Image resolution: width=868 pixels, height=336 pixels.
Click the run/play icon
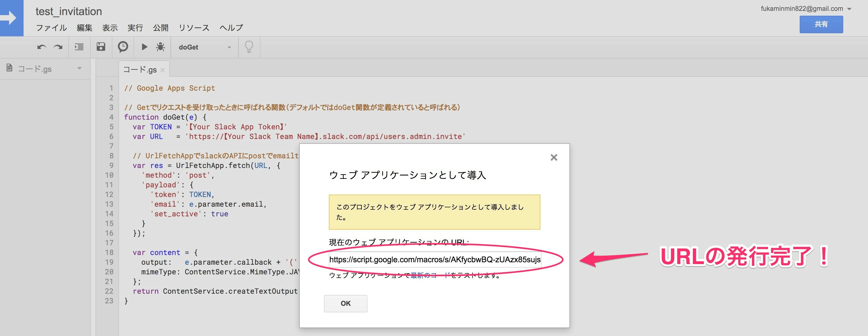click(x=143, y=47)
